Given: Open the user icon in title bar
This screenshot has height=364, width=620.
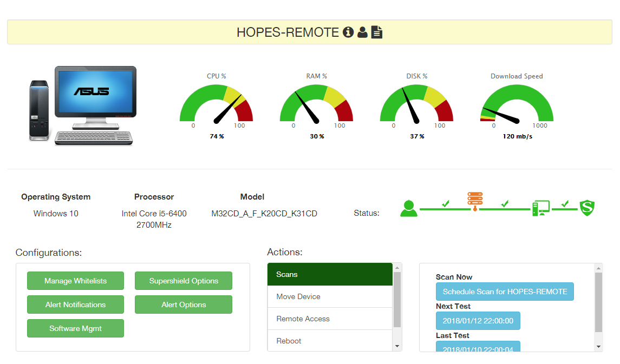Looking at the screenshot, I should [362, 32].
